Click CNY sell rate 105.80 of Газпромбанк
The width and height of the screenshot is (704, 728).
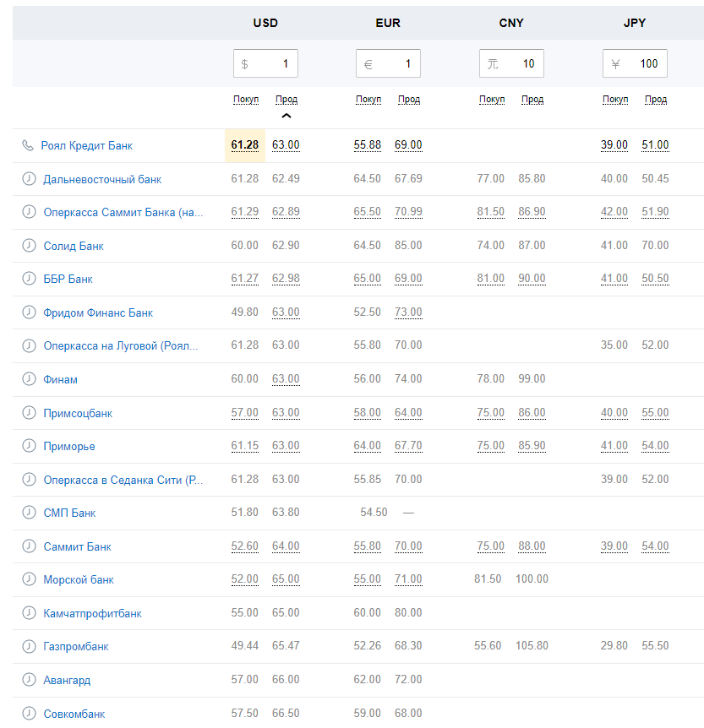coord(532,646)
